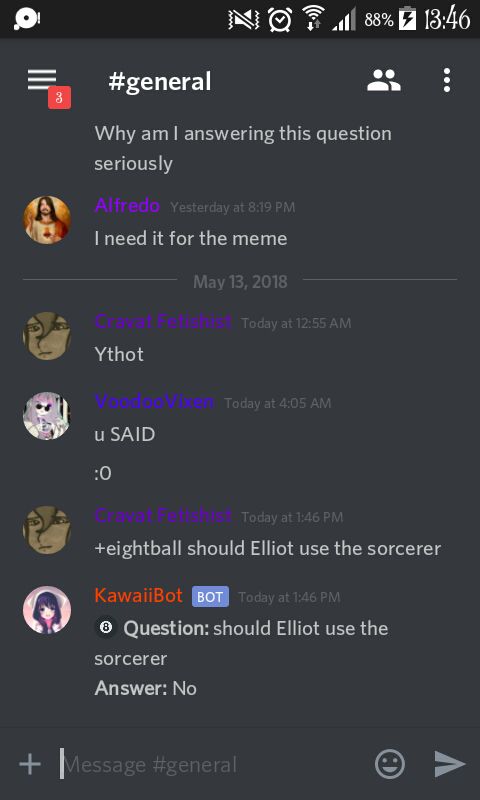
Task: Tap the 3 unread notifications badge
Action: click(59, 98)
